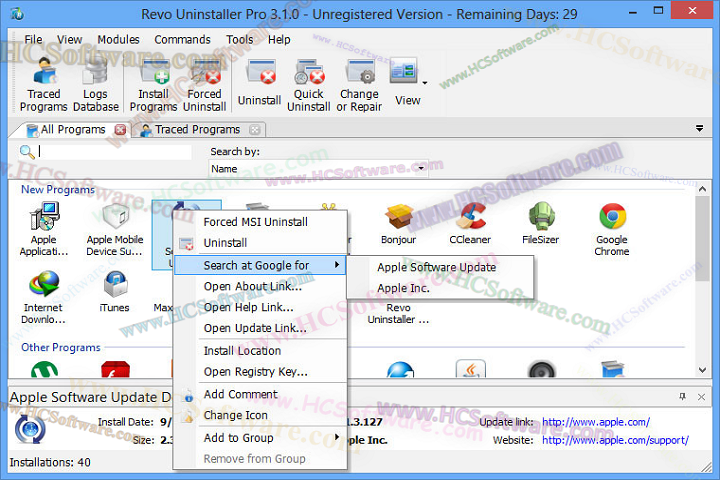Click the scrollbar up arrow
The height and width of the screenshot is (480, 720).
click(702, 189)
